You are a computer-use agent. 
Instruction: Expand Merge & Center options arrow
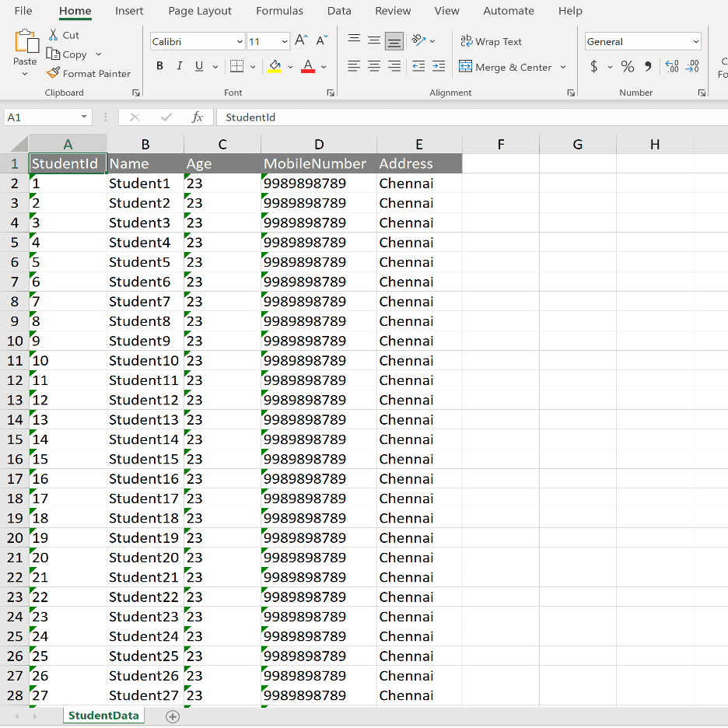coord(563,67)
